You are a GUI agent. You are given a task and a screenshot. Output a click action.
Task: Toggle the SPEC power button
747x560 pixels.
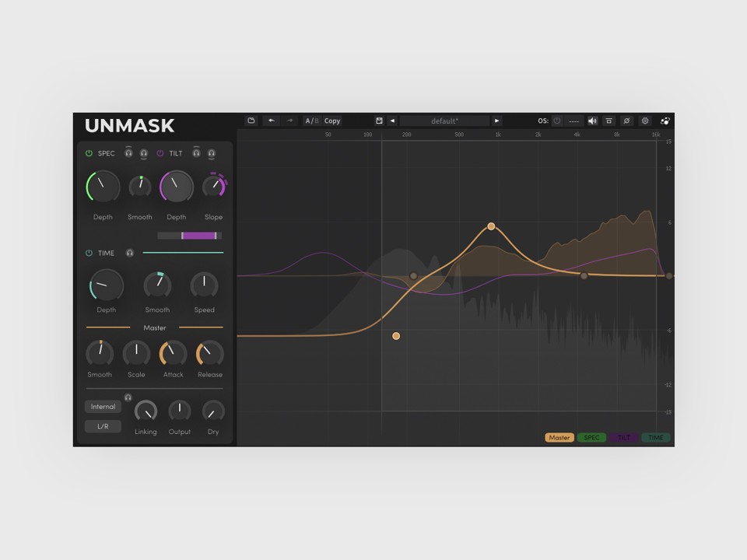click(89, 153)
